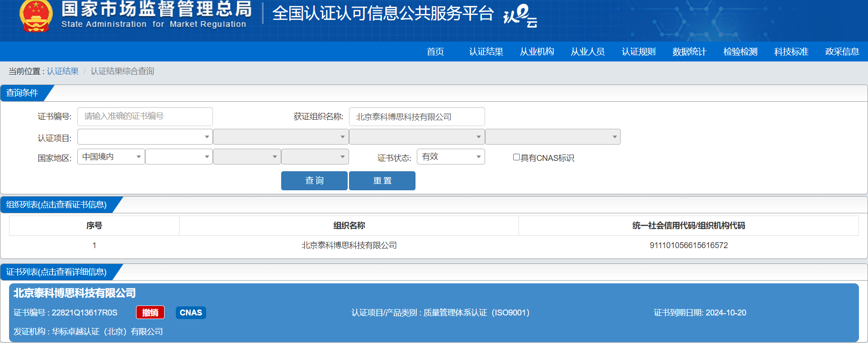Focus the 证书编号 input field

click(x=145, y=117)
